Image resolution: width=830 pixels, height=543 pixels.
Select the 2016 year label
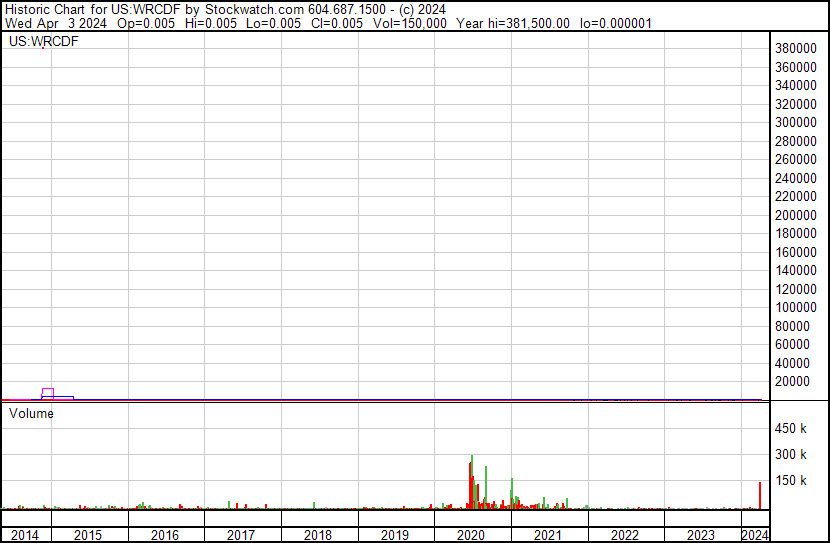click(165, 535)
